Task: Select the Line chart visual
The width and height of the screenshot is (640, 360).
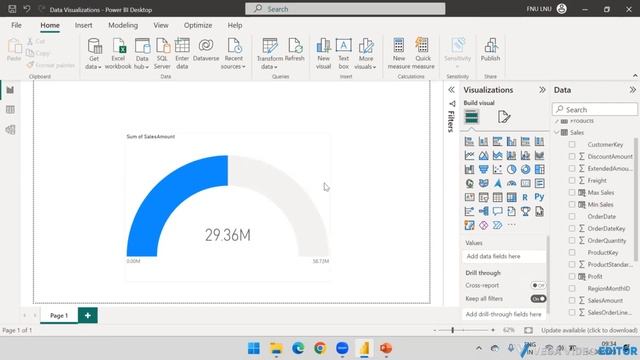Action: click(x=469, y=156)
